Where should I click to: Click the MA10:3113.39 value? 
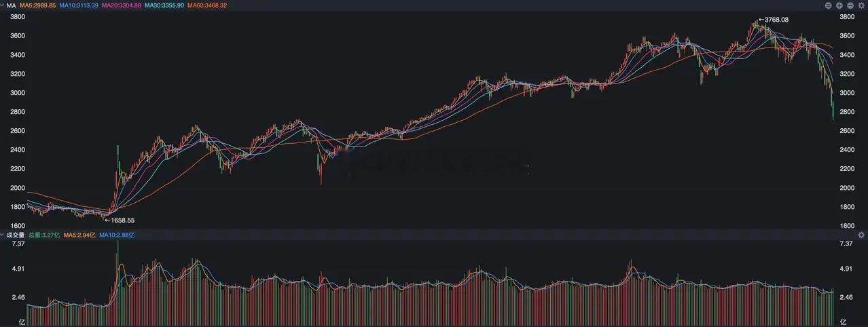point(79,5)
